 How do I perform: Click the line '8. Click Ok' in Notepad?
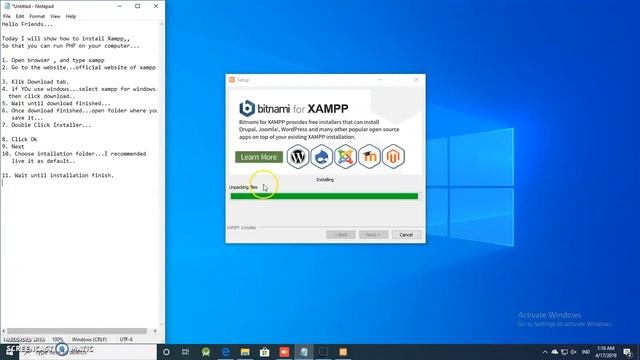pyautogui.click(x=20, y=139)
